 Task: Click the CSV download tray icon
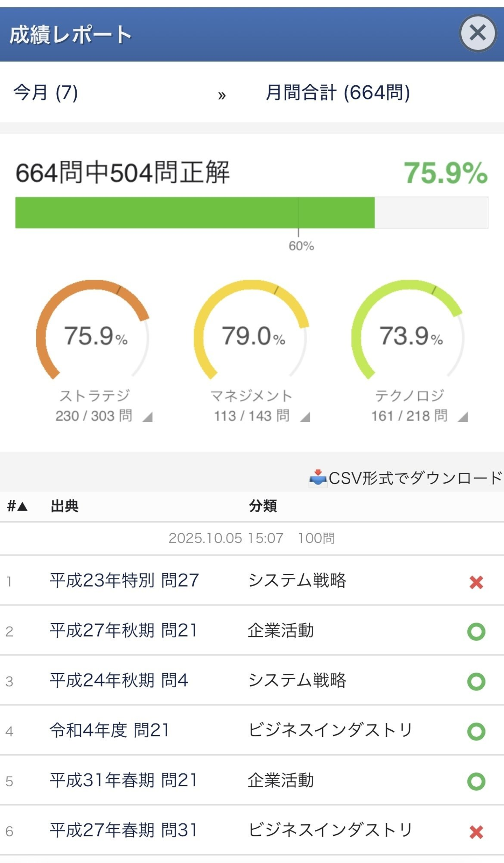coord(317,478)
